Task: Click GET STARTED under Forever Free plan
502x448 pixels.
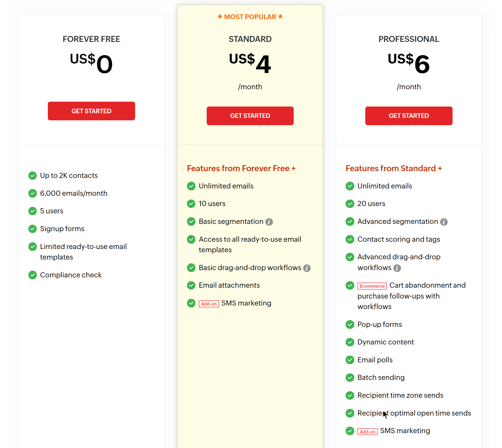Action: click(x=91, y=111)
